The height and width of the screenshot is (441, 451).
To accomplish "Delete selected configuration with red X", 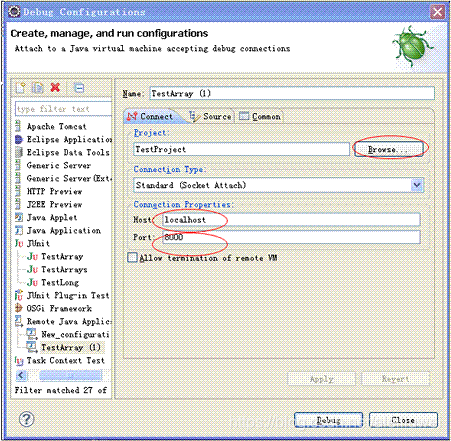I will [x=55, y=88].
